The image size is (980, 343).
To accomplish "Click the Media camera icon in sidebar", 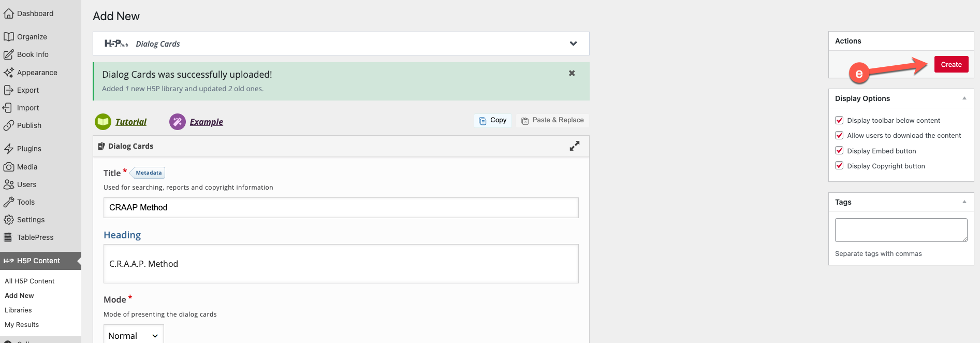I will click(9, 167).
